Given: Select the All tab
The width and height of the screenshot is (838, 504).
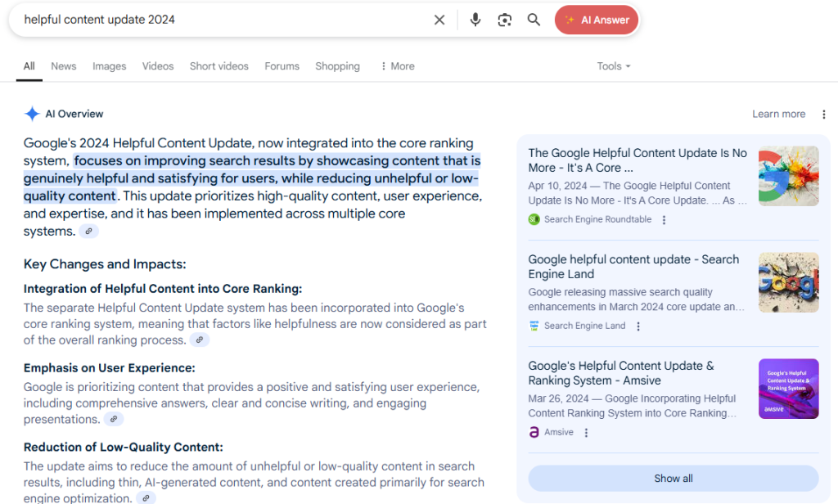Looking at the screenshot, I should 29,66.
